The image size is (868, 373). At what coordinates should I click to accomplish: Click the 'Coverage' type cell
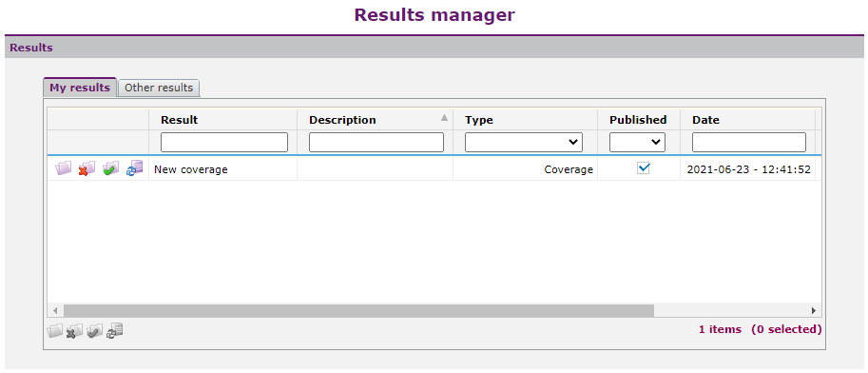point(526,169)
